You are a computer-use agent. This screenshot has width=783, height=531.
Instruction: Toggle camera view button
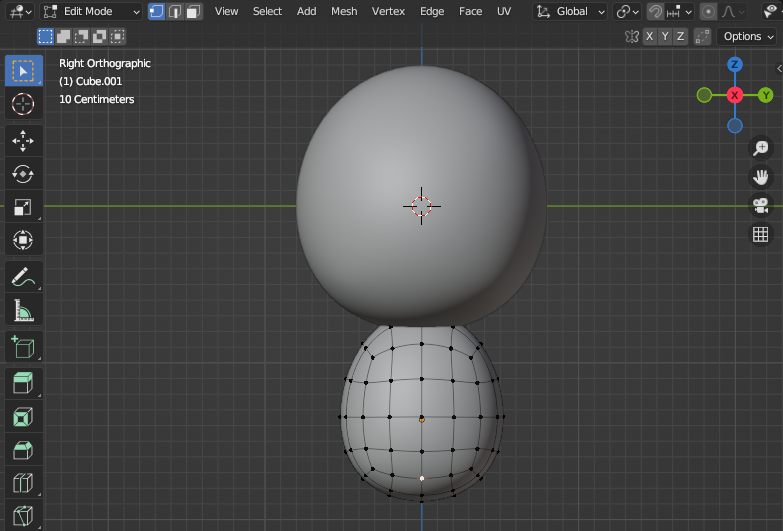[760, 205]
